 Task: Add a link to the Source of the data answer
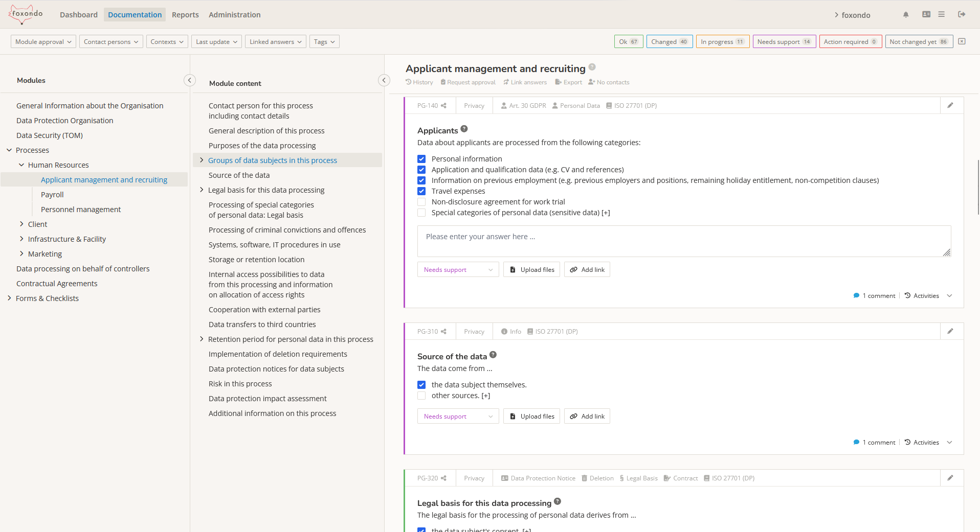587,416
